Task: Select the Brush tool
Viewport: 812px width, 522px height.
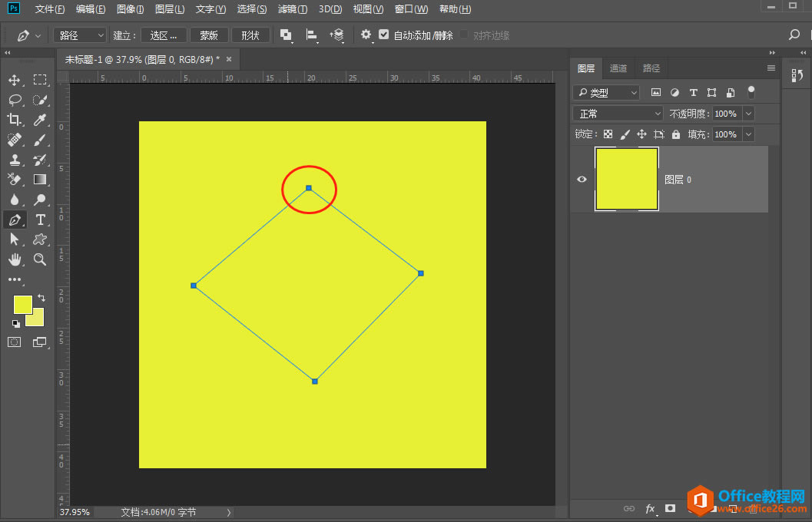Action: click(40, 140)
